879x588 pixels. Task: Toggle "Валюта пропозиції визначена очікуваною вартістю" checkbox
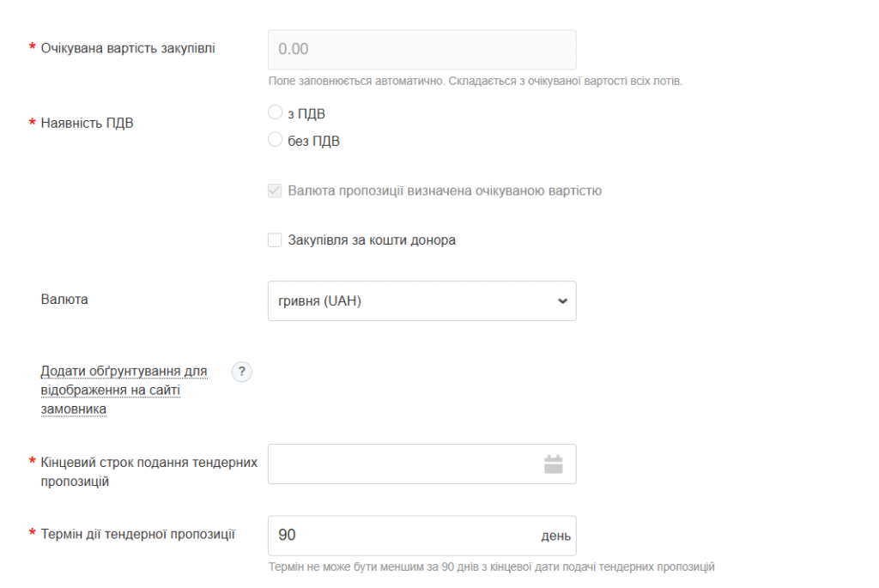(x=275, y=191)
